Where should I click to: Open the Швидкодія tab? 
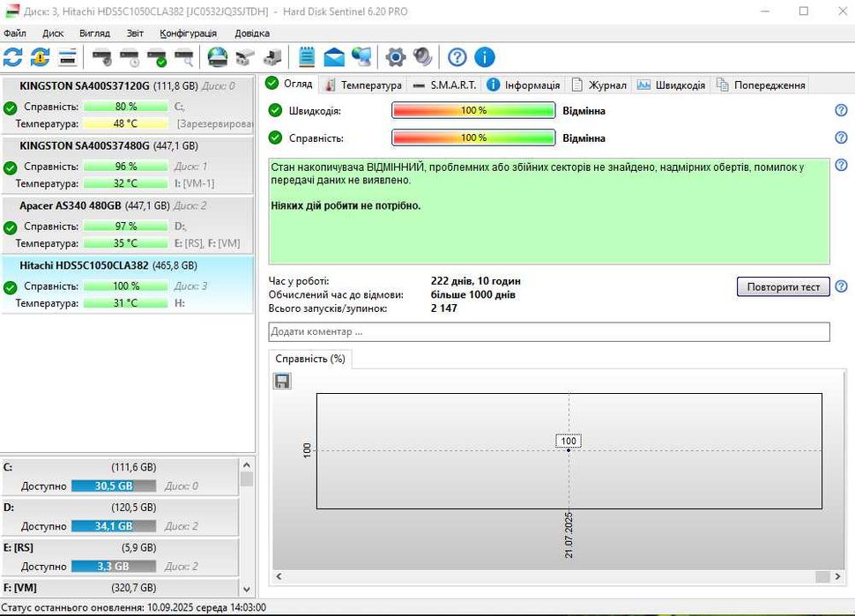click(672, 85)
